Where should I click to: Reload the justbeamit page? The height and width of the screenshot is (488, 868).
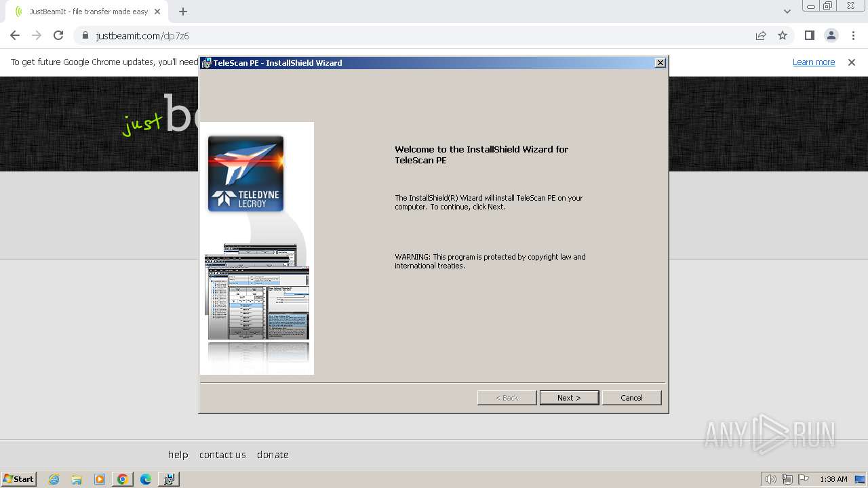coord(58,35)
